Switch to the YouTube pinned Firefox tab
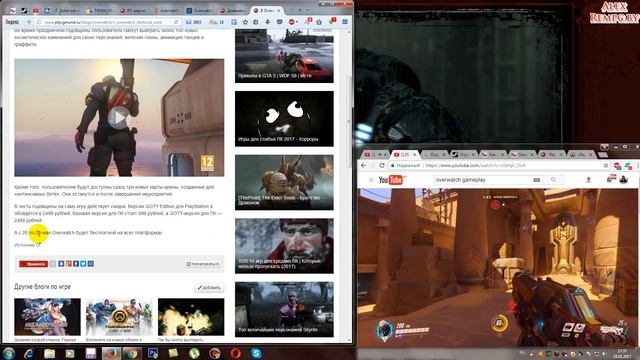 tap(36, 10)
